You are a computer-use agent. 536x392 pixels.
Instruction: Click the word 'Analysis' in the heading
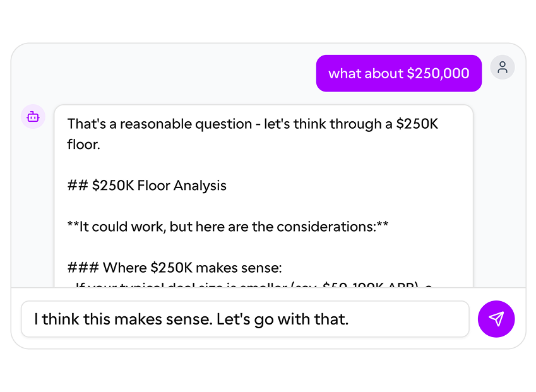coord(200,186)
